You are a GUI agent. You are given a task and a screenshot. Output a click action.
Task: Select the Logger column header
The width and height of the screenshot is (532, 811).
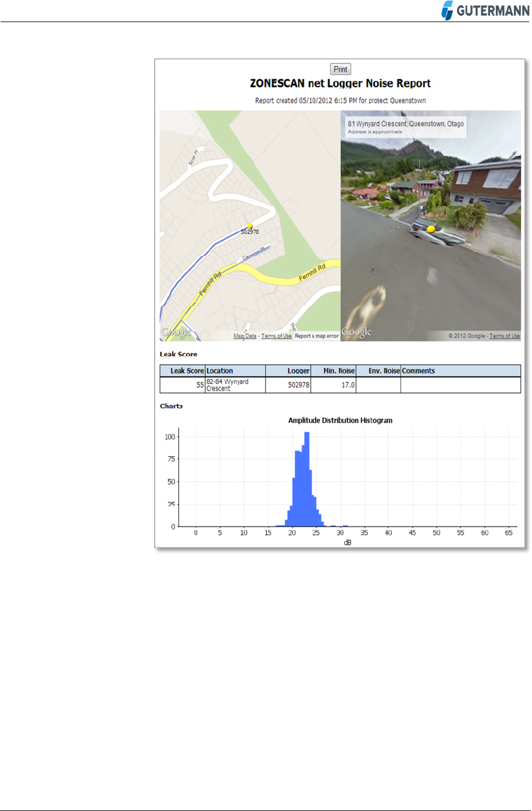pos(288,371)
